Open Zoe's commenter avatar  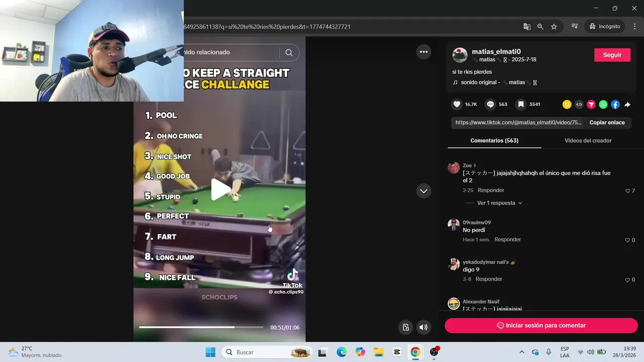click(x=454, y=167)
